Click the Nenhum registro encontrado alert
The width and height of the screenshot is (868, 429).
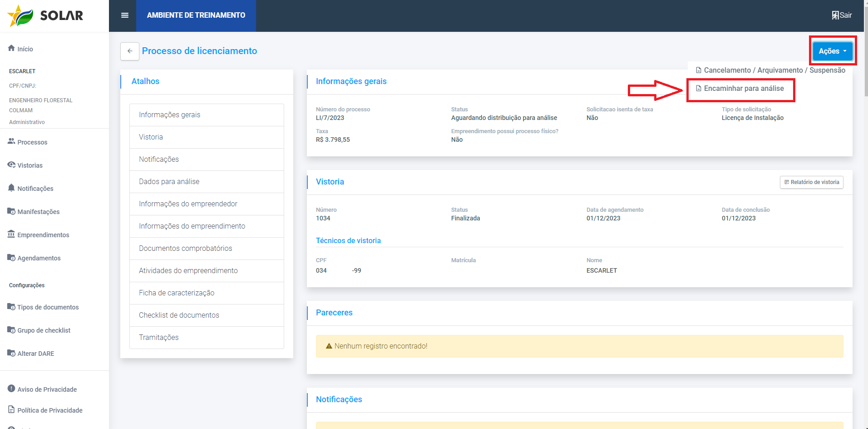(580, 346)
